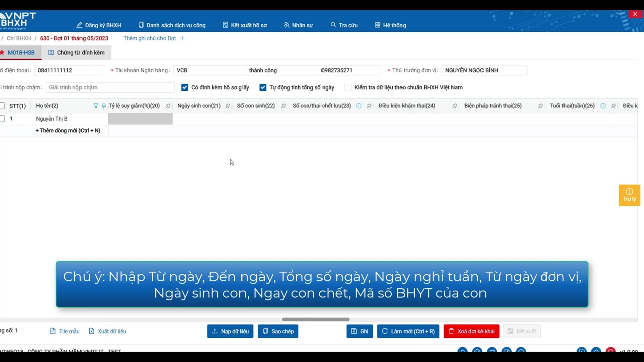Pin the Số con sinh(22) column
This screenshot has width=644, height=362.
[283, 106]
